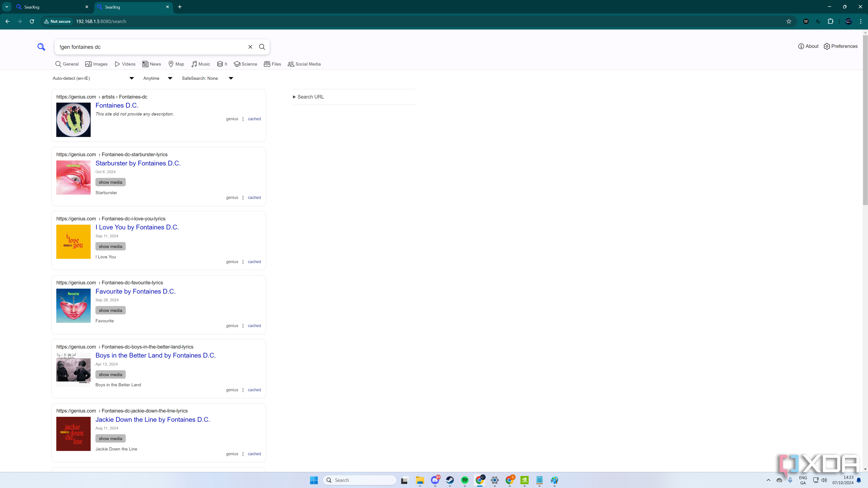
Task: Switch to the General category tab
Action: 67,64
